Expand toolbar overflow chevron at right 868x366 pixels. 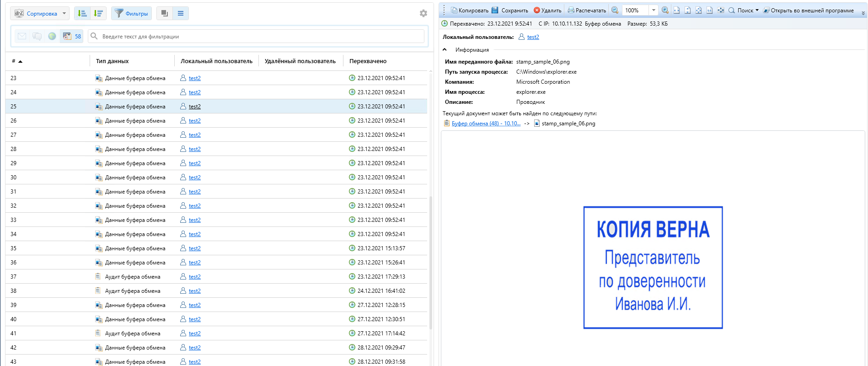coord(863,12)
